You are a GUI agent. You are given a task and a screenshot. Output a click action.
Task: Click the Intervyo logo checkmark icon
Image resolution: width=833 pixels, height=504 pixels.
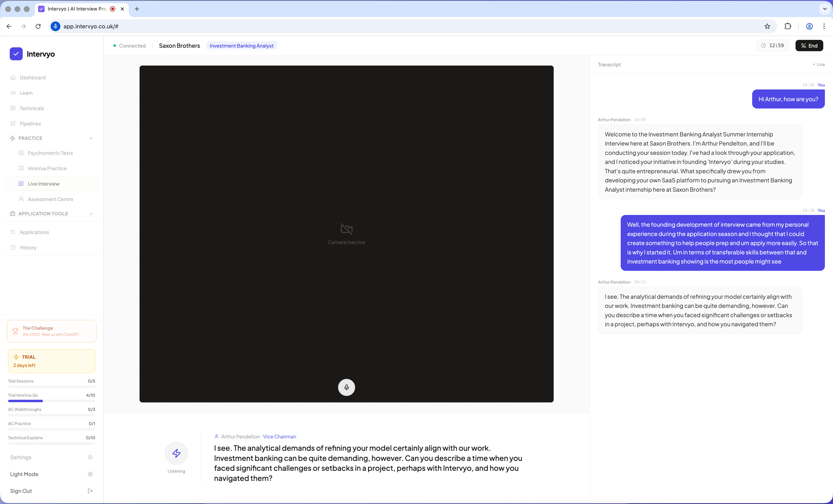(x=16, y=54)
